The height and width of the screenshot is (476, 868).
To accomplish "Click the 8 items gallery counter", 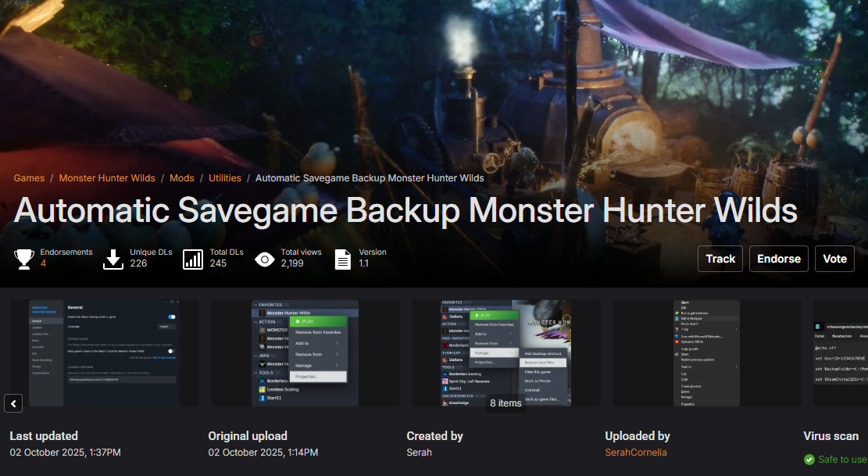I will pyautogui.click(x=505, y=403).
